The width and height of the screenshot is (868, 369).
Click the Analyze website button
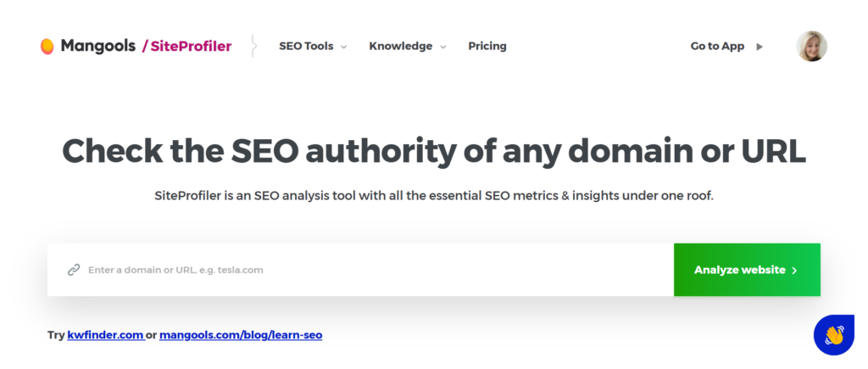(747, 270)
